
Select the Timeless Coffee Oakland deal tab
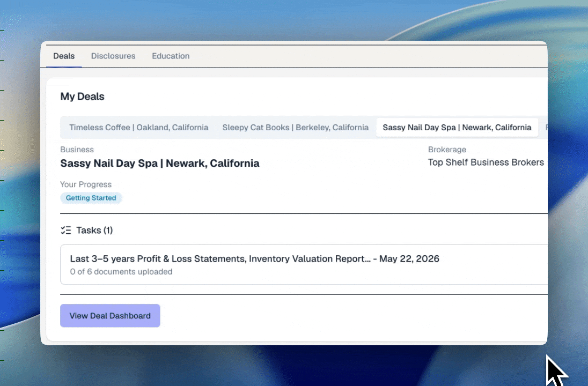pyautogui.click(x=139, y=128)
